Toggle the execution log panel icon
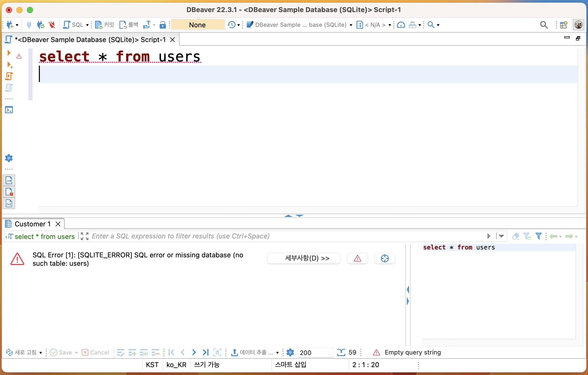 [9, 192]
